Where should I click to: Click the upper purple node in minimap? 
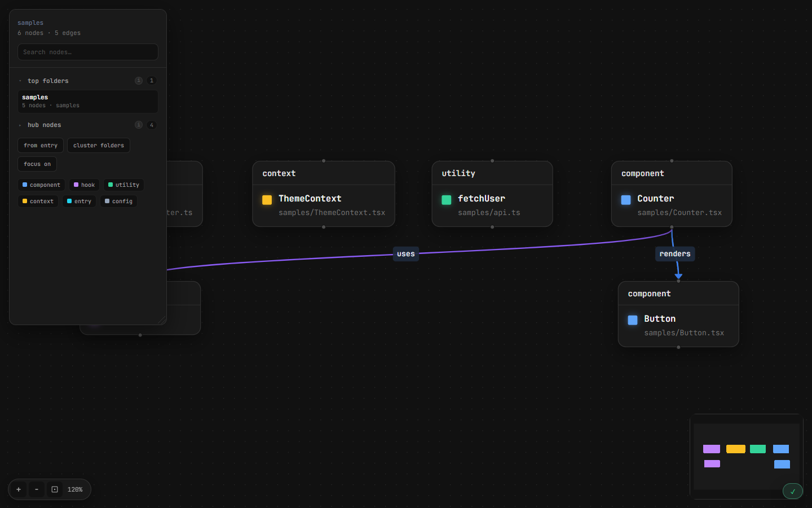tap(712, 449)
